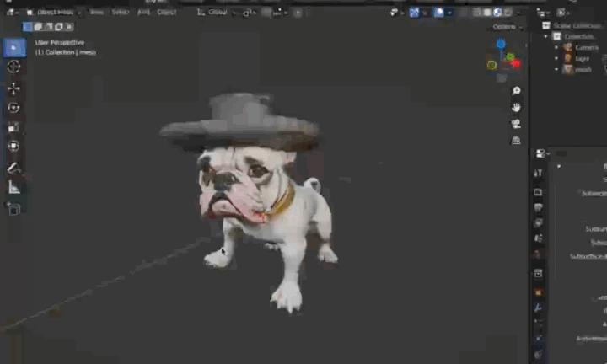The image size is (607, 364).
Task: Toggle the viewport gizmos button
Action: coord(414,13)
